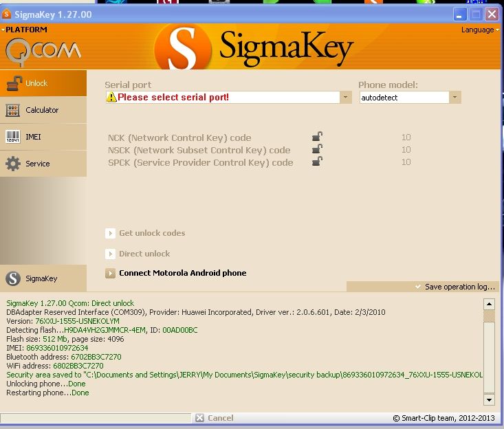
Task: Click the Service gear icon
Action: tap(13, 164)
